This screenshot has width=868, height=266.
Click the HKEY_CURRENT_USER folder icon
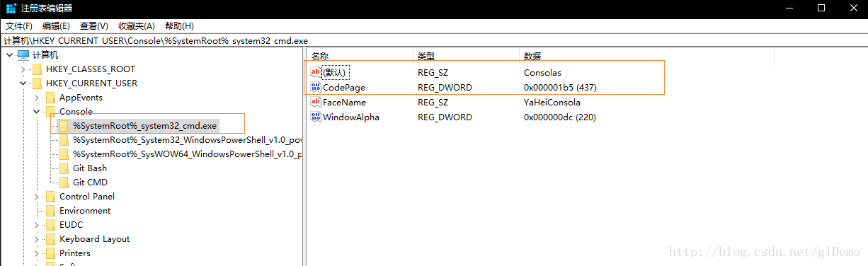coord(37,83)
